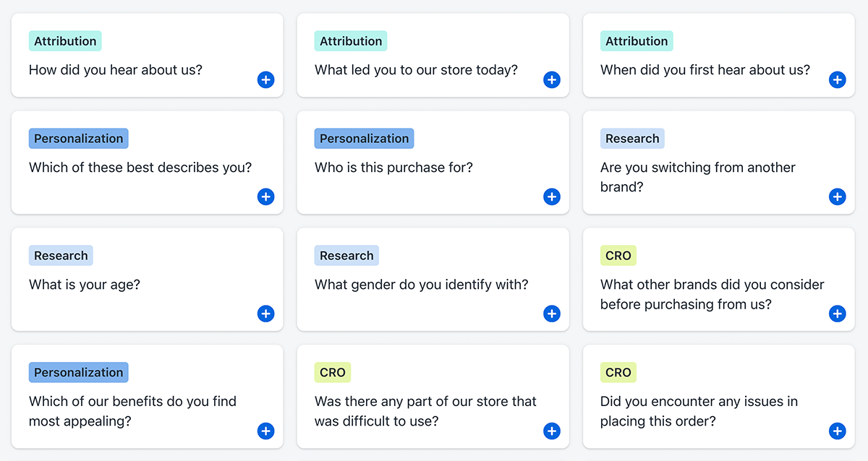Image resolution: width=868 pixels, height=461 pixels.
Task: Click the Research tag on the brand-switching card
Action: point(631,138)
